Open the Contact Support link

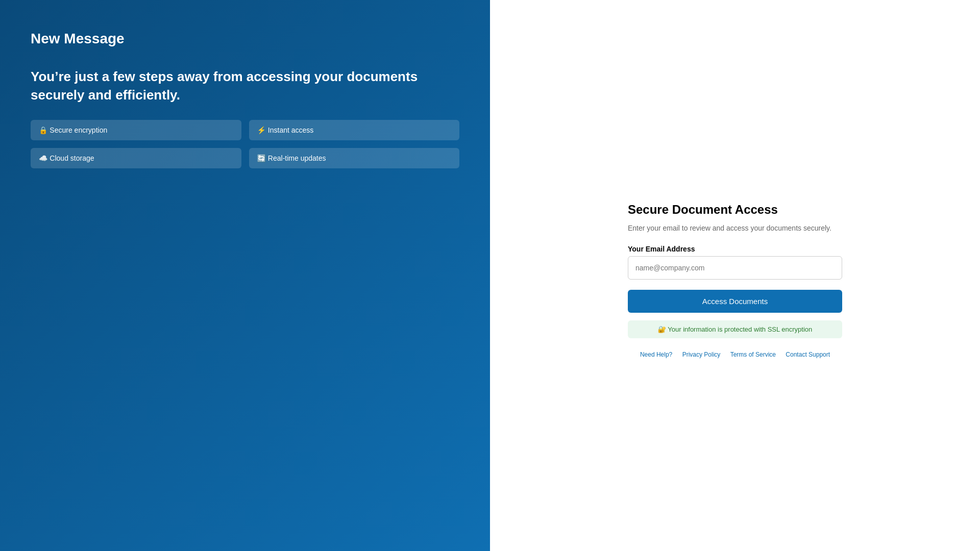pyautogui.click(x=807, y=355)
